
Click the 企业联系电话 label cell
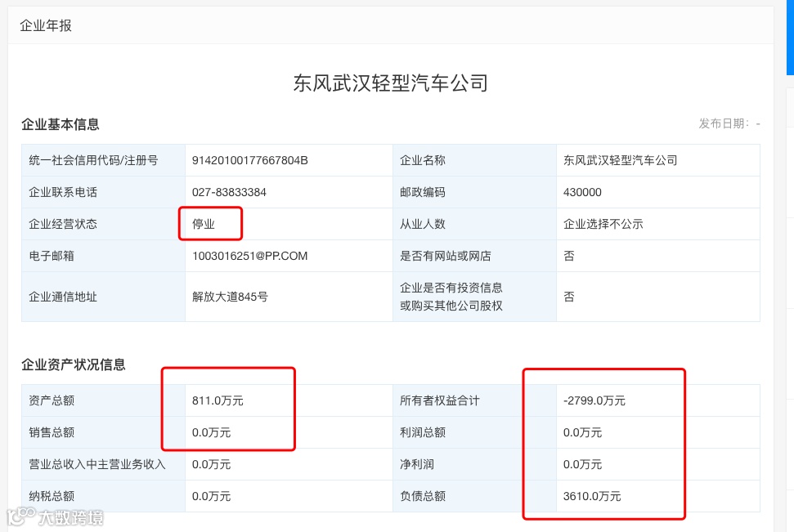103,192
